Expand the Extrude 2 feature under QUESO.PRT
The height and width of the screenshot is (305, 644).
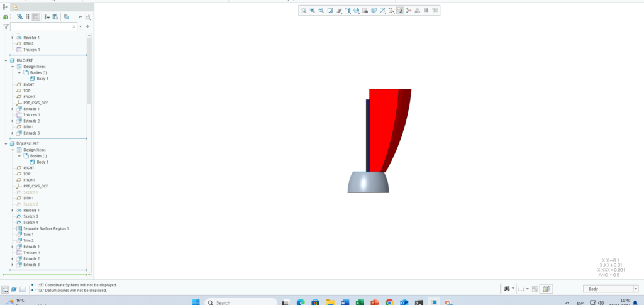13,258
